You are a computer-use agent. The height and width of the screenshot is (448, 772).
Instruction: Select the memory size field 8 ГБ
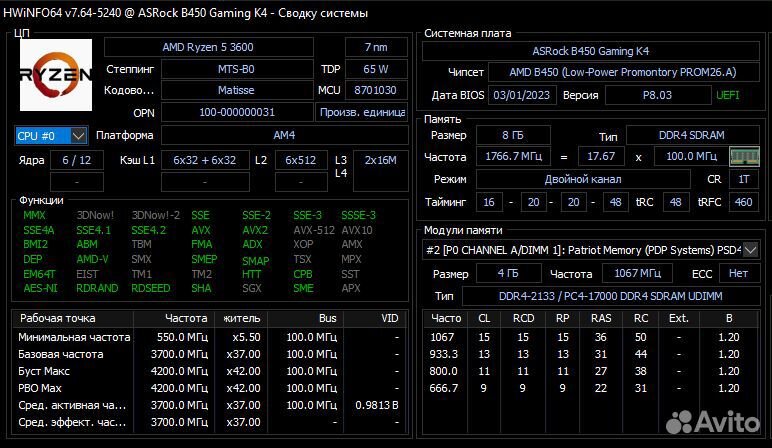(x=513, y=135)
